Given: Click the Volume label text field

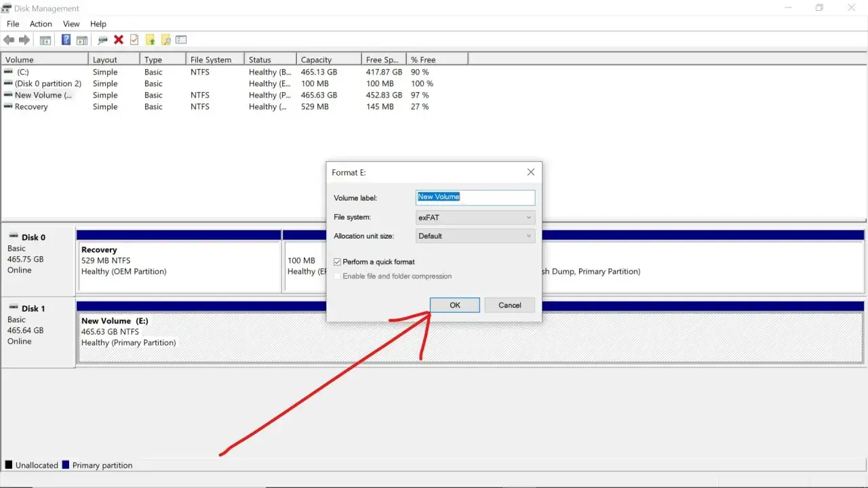Looking at the screenshot, I should pyautogui.click(x=475, y=197).
